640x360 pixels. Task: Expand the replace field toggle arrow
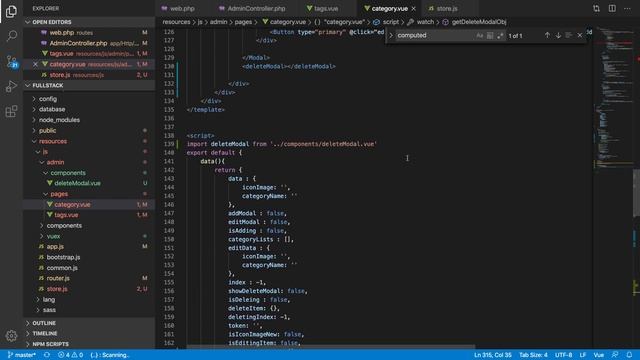pyautogui.click(x=391, y=36)
